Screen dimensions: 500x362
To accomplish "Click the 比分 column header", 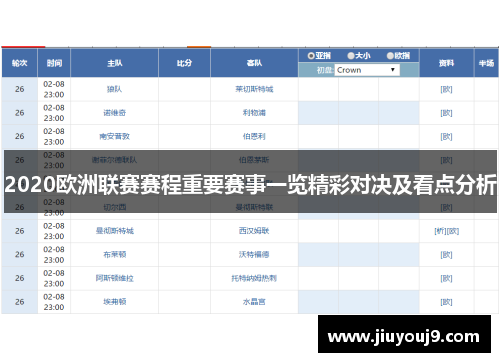I will point(184,63).
